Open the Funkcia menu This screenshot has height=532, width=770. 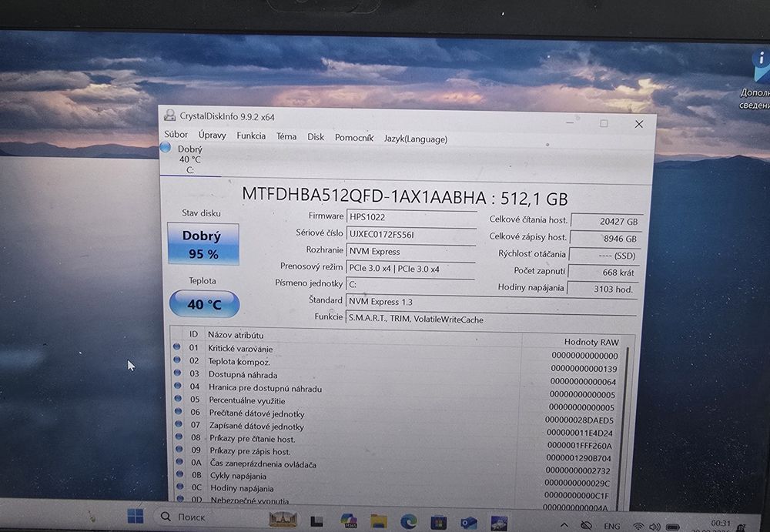coord(251,136)
